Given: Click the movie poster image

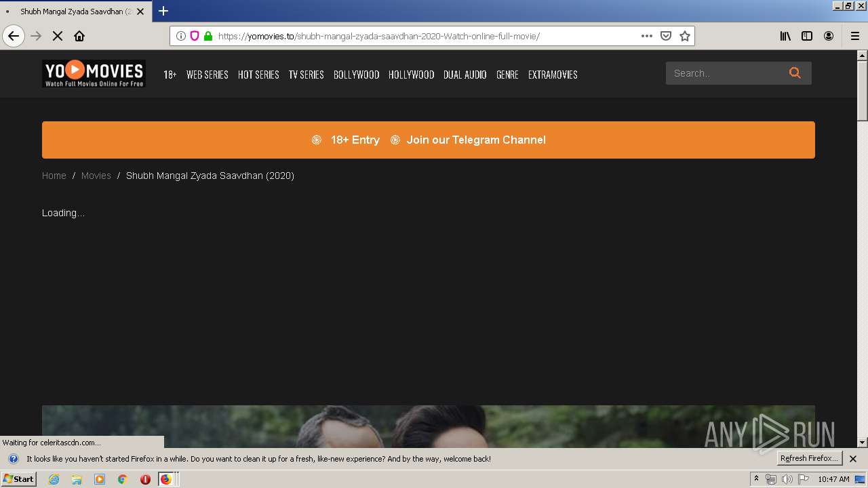Looking at the screenshot, I should click(x=429, y=426).
